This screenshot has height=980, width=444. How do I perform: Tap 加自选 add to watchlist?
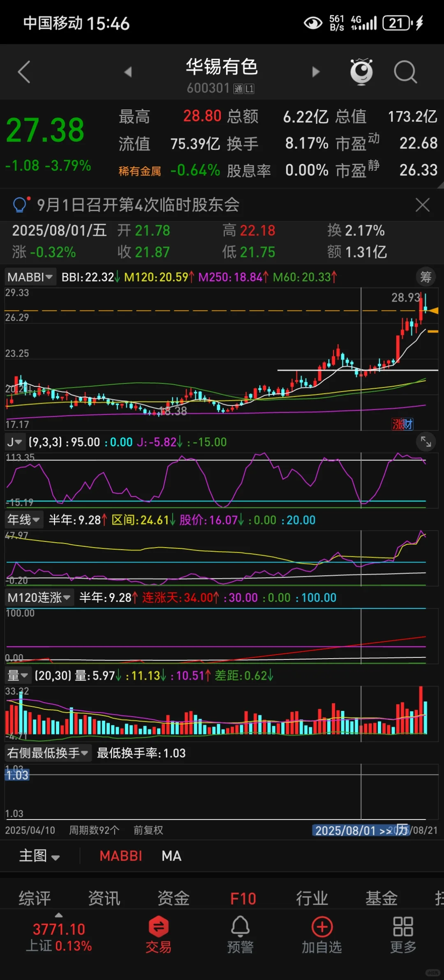pos(322,935)
